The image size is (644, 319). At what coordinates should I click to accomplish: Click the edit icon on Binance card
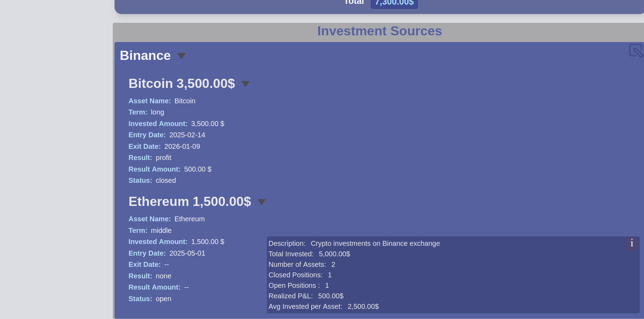tap(636, 50)
